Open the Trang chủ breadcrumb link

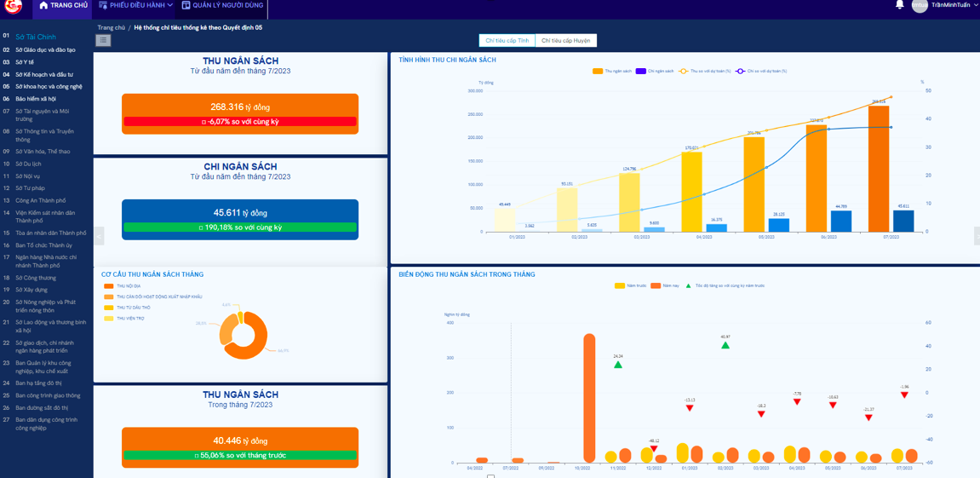[x=111, y=28]
